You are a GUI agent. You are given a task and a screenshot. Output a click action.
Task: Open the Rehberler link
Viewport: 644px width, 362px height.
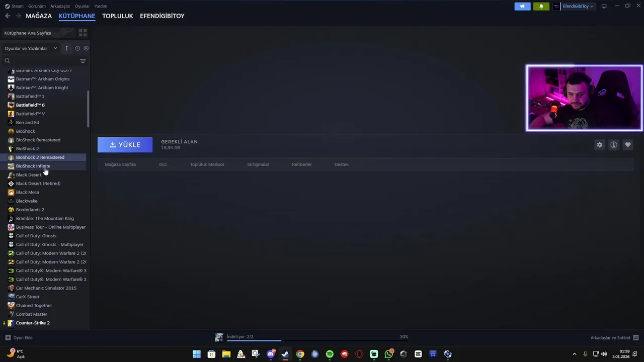[302, 164]
